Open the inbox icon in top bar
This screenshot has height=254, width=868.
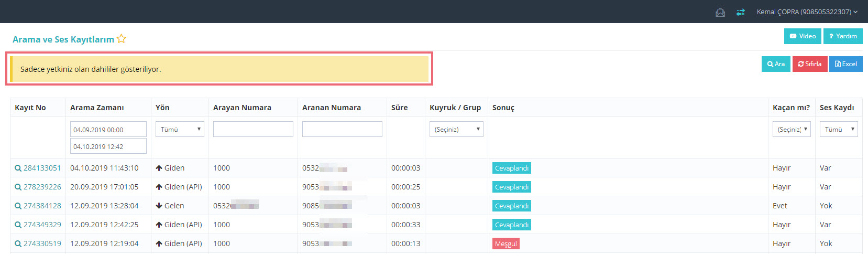click(720, 12)
